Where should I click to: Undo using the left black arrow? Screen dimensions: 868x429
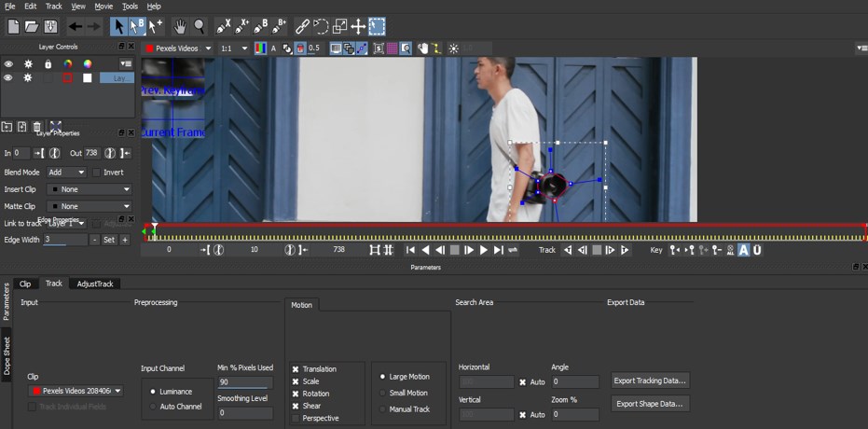coord(76,26)
